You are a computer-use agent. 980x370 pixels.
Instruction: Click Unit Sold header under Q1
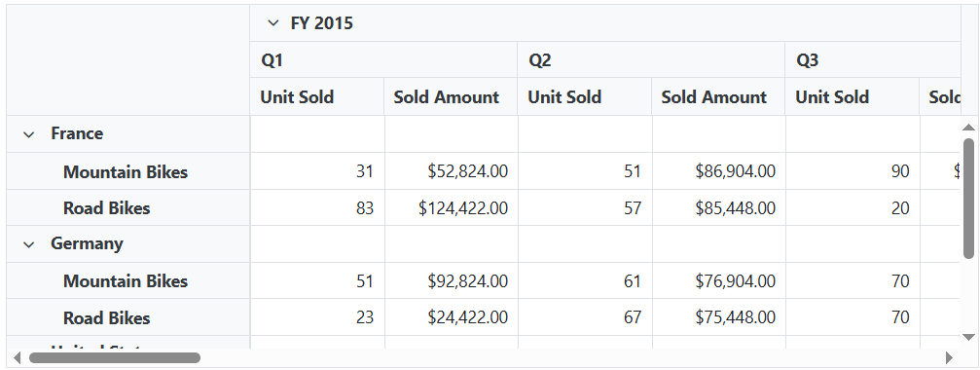[x=316, y=96]
